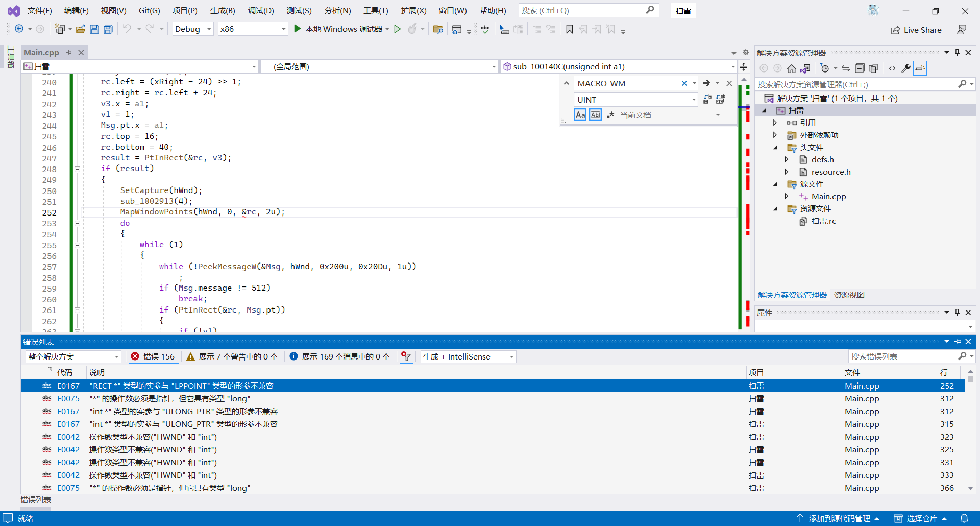The image size is (980, 526).
Task: Click the Solution Explorer home icon
Action: tap(792, 68)
